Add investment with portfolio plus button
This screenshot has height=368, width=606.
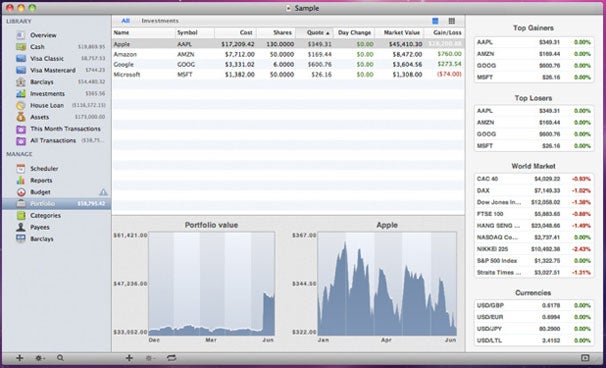click(x=129, y=358)
